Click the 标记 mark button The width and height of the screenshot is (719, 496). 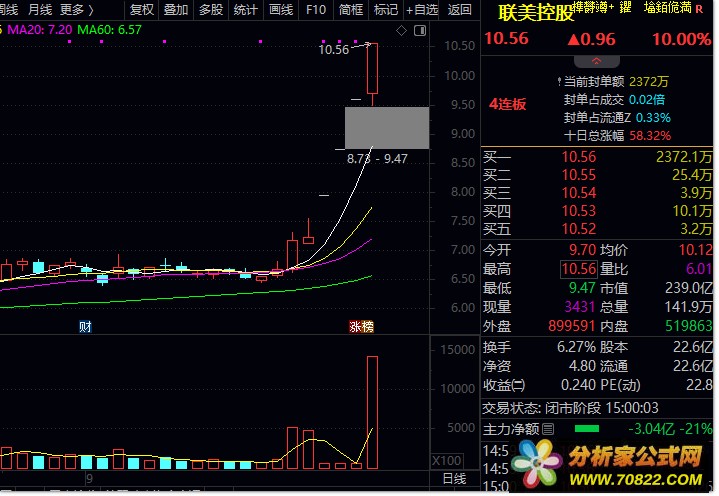(x=386, y=9)
